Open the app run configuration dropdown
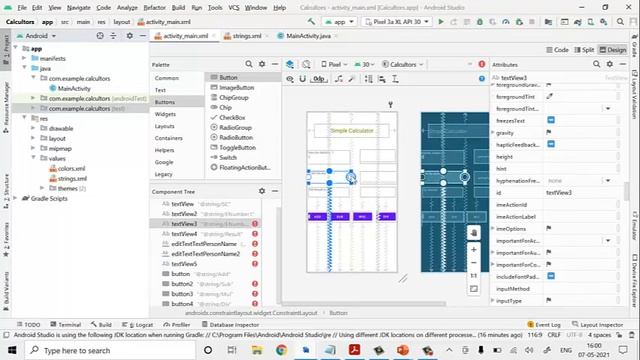The height and width of the screenshot is (360, 640). [340, 22]
